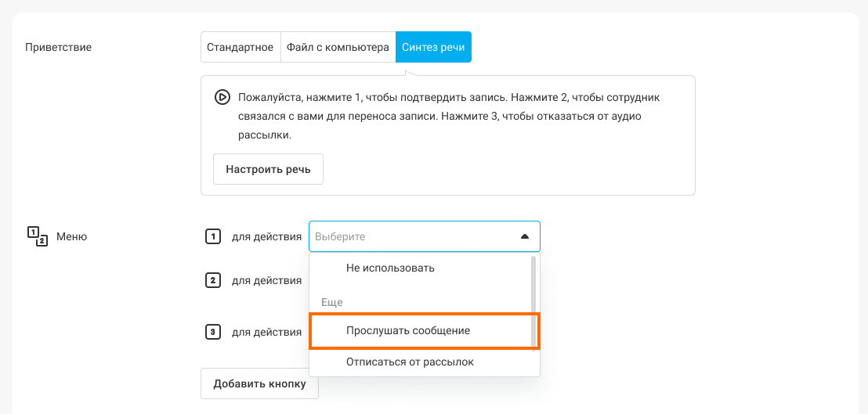
Task: Click the key 3 icon
Action: 213,332
